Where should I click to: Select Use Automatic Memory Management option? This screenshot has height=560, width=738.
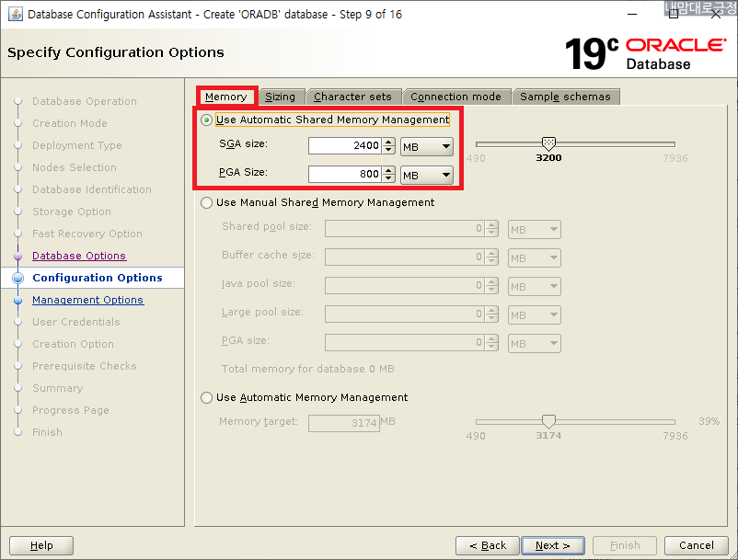point(206,398)
